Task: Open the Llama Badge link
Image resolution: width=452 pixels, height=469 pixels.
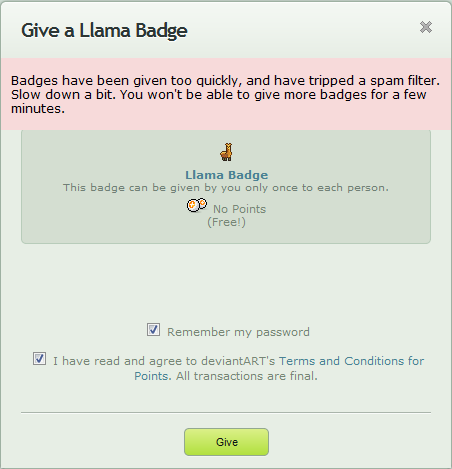Action: coord(227,175)
